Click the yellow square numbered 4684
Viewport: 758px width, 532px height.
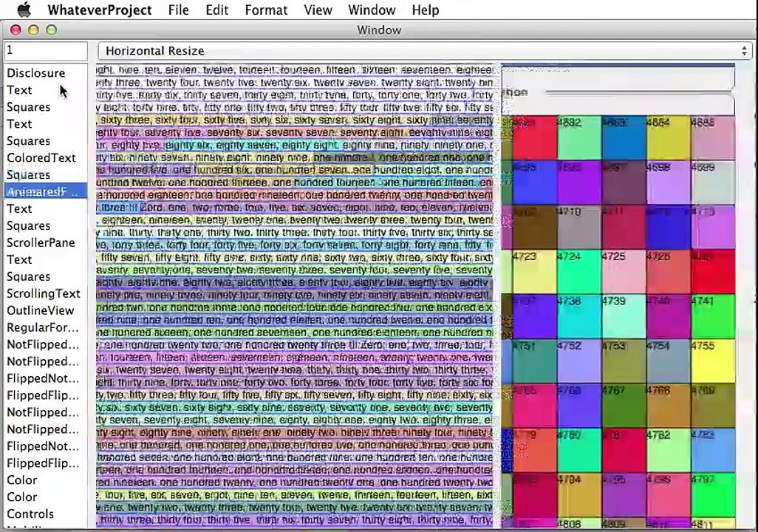[668, 138]
